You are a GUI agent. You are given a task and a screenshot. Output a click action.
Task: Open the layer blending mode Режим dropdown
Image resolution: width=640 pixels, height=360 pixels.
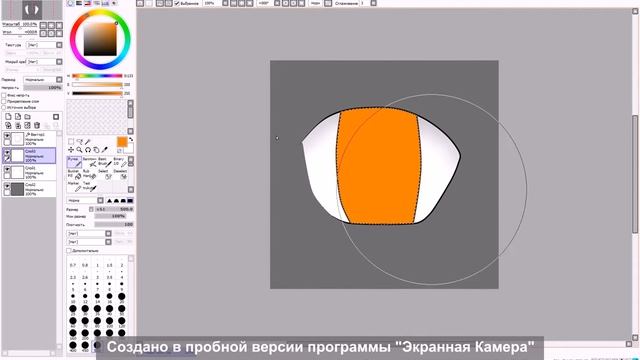(x=43, y=80)
